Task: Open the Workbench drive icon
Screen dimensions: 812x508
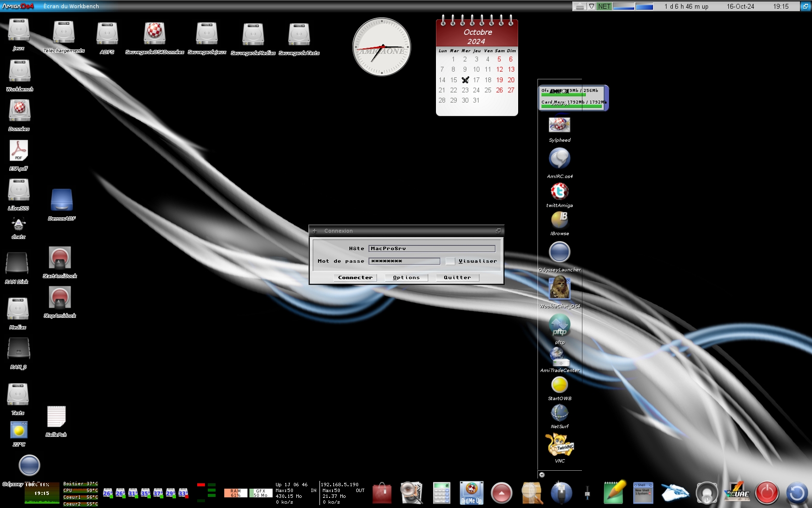Action: coord(20,72)
